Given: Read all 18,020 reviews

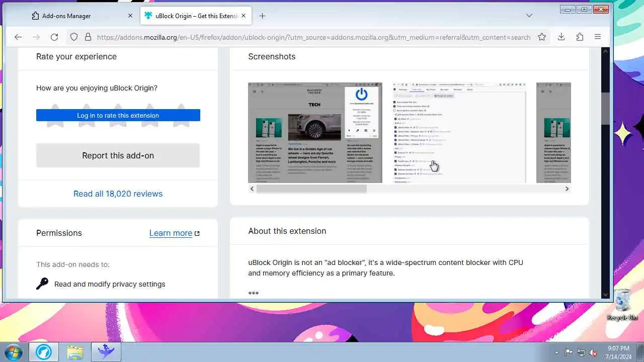Looking at the screenshot, I should click(x=118, y=194).
